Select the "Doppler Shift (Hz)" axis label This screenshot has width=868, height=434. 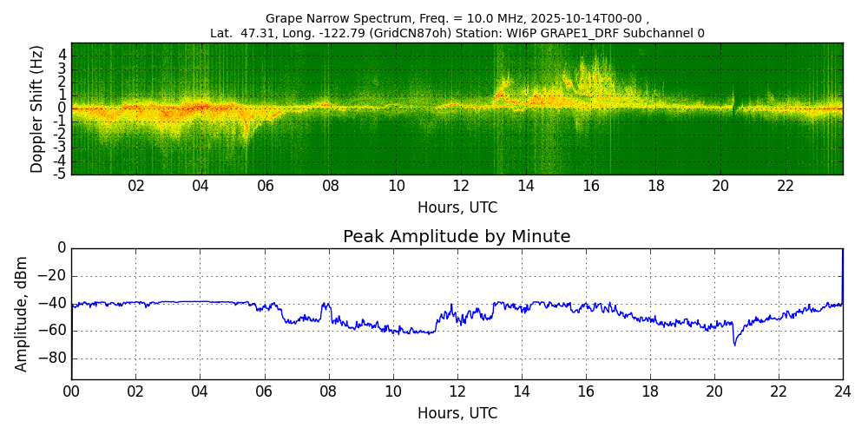(x=37, y=109)
